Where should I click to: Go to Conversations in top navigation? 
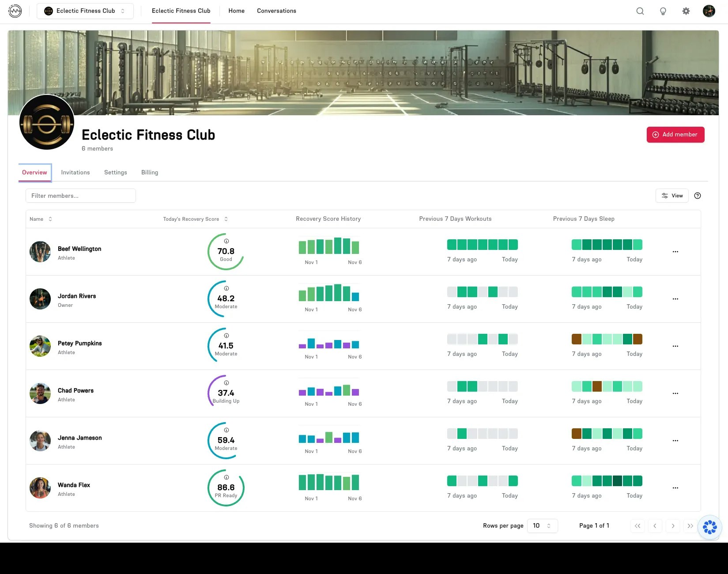(x=276, y=11)
